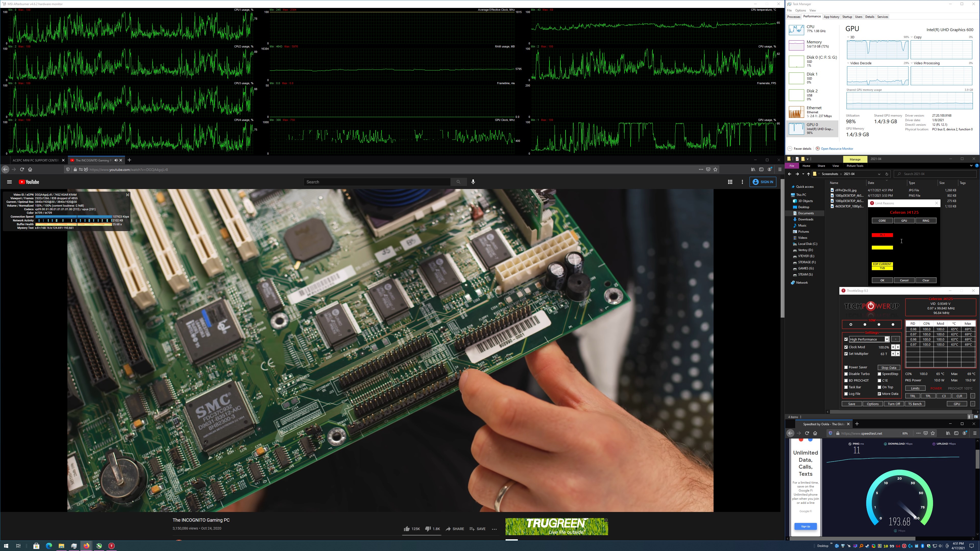Click the Windows Start button
This screenshot has height=551, width=980.
tap(6, 546)
